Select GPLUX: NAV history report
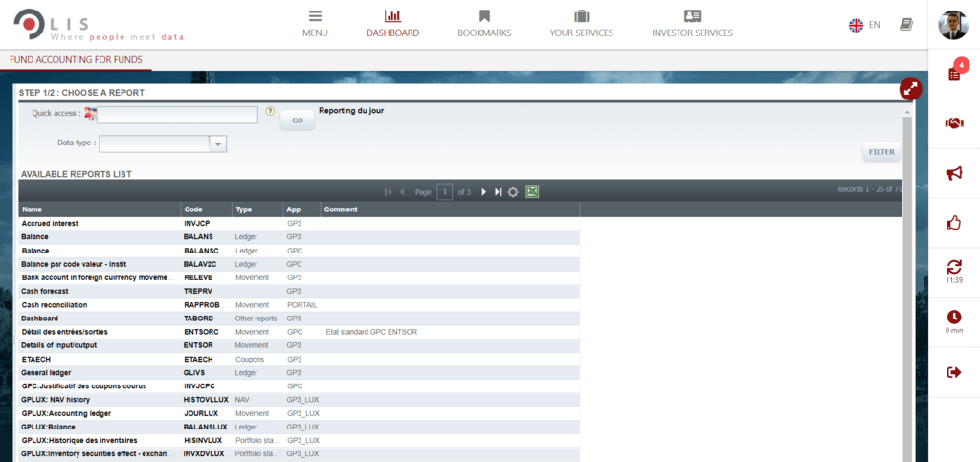This screenshot has width=980, height=462. pyautogui.click(x=300, y=400)
